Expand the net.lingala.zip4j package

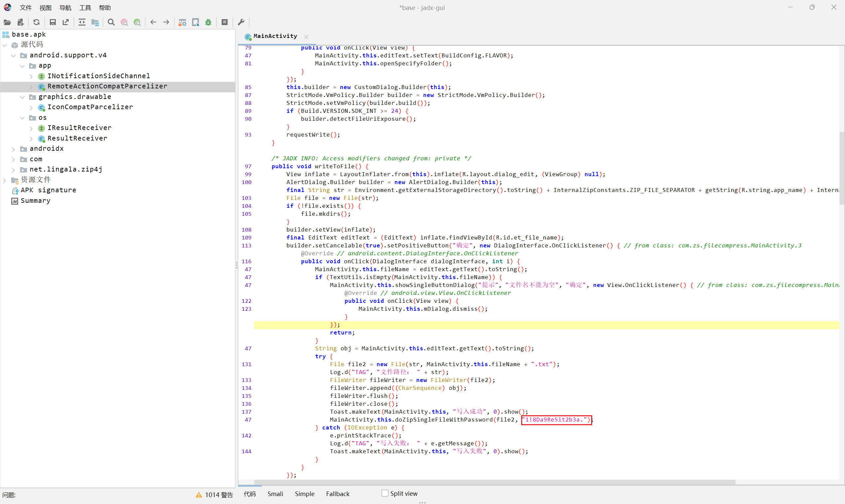14,170
